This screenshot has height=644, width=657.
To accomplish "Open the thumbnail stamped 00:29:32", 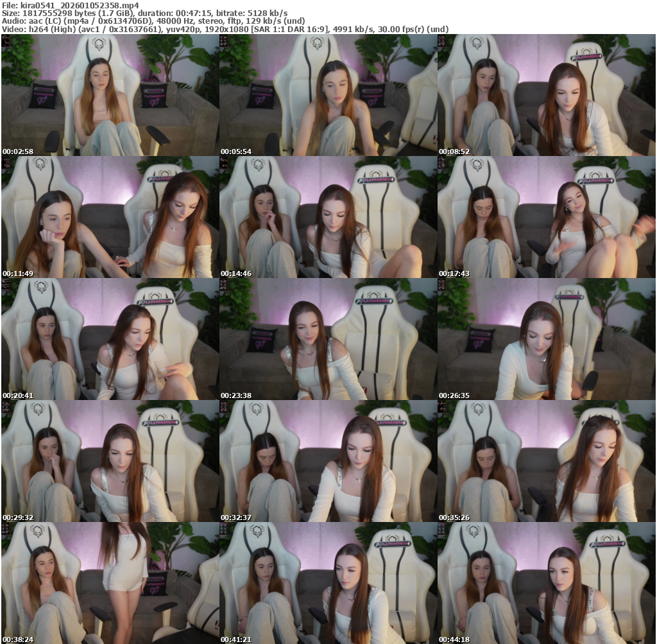I will click(x=110, y=461).
